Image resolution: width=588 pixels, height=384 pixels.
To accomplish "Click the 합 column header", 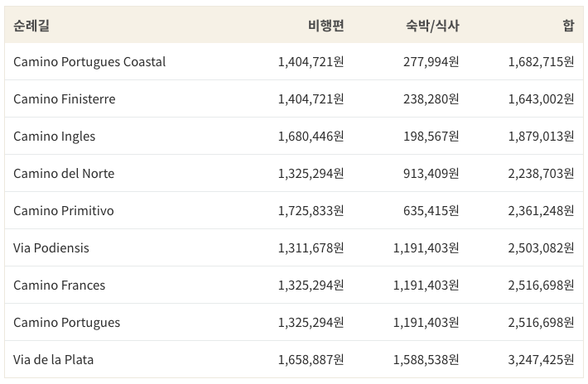I will [x=568, y=26].
